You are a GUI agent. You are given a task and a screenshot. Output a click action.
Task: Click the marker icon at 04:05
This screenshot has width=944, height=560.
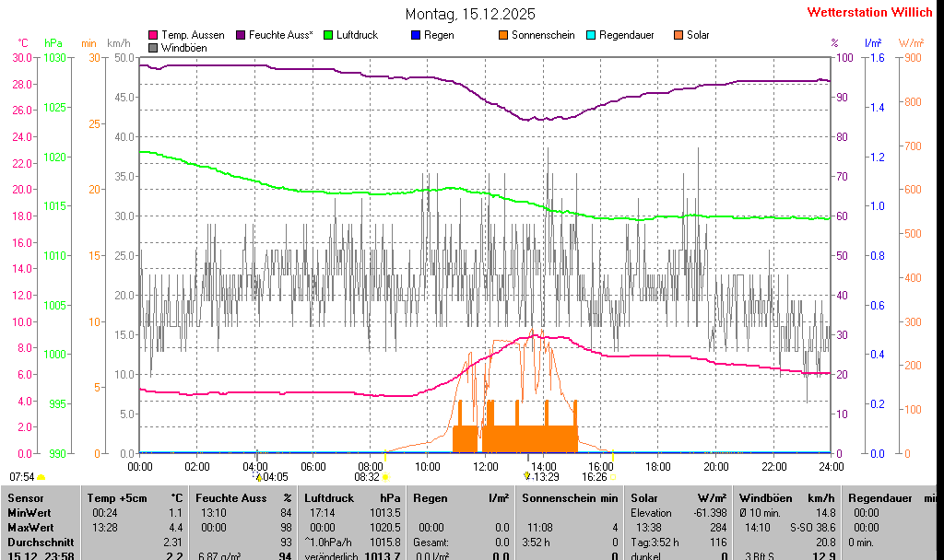[259, 477]
